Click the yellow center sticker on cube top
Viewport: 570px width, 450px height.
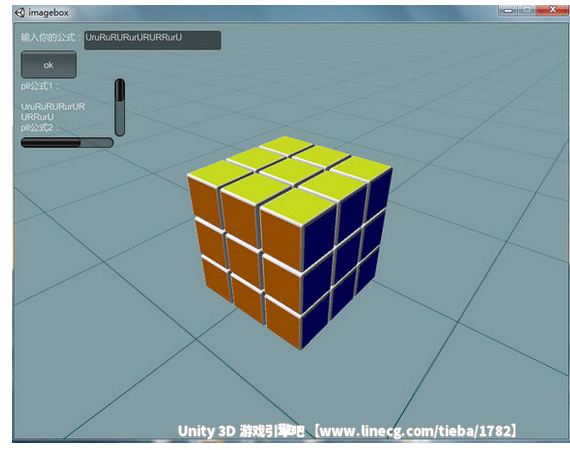coord(291,171)
